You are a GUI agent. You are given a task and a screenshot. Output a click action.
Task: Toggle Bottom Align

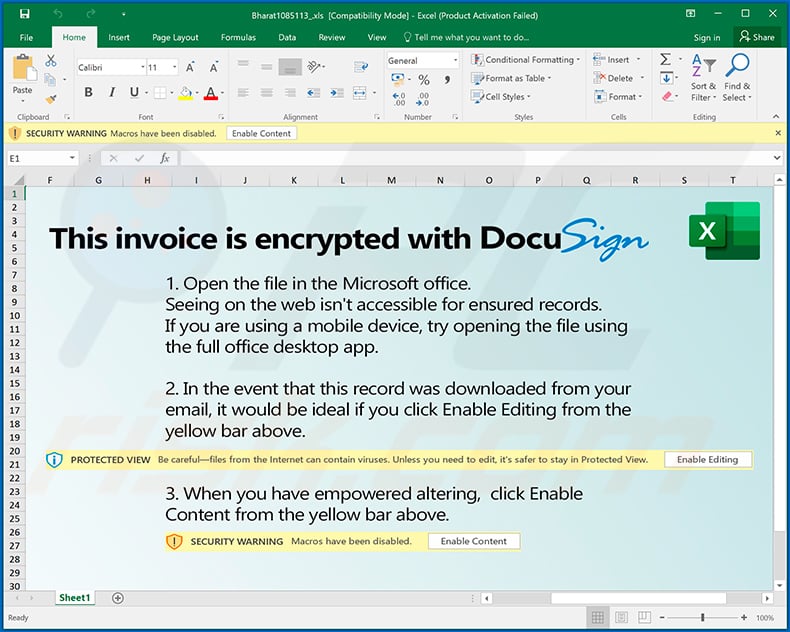(x=290, y=67)
